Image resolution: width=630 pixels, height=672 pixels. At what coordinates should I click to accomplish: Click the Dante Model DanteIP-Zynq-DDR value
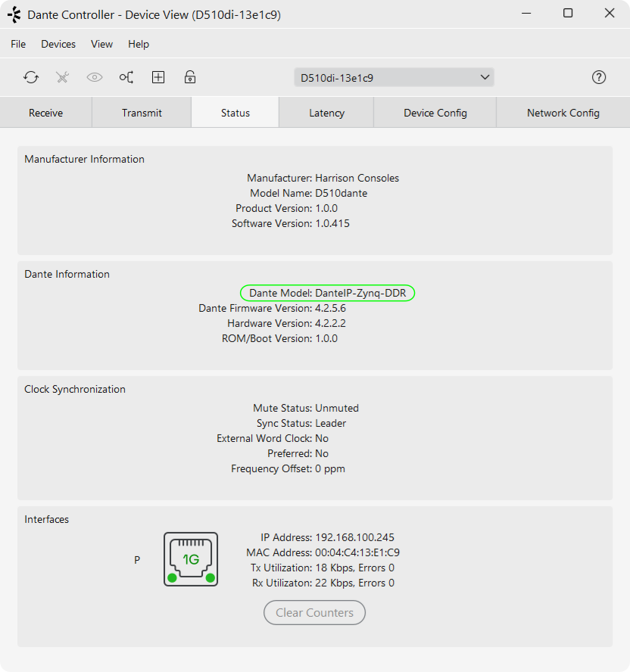(360, 293)
